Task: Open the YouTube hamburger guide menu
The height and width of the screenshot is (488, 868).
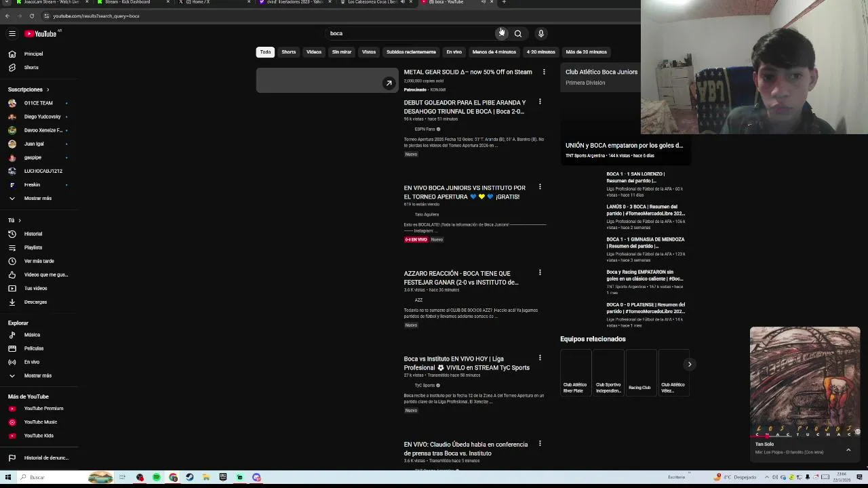Action: tap(12, 33)
